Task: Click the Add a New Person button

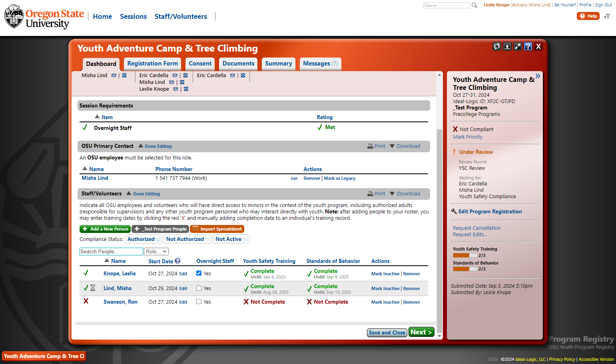Action: click(x=105, y=229)
